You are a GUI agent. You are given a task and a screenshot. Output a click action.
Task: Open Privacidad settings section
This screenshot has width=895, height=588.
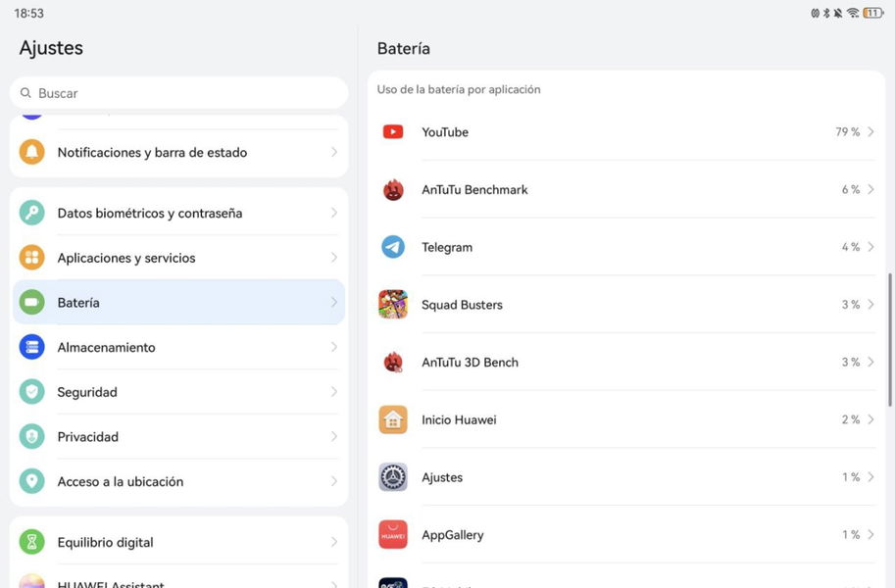coord(87,437)
